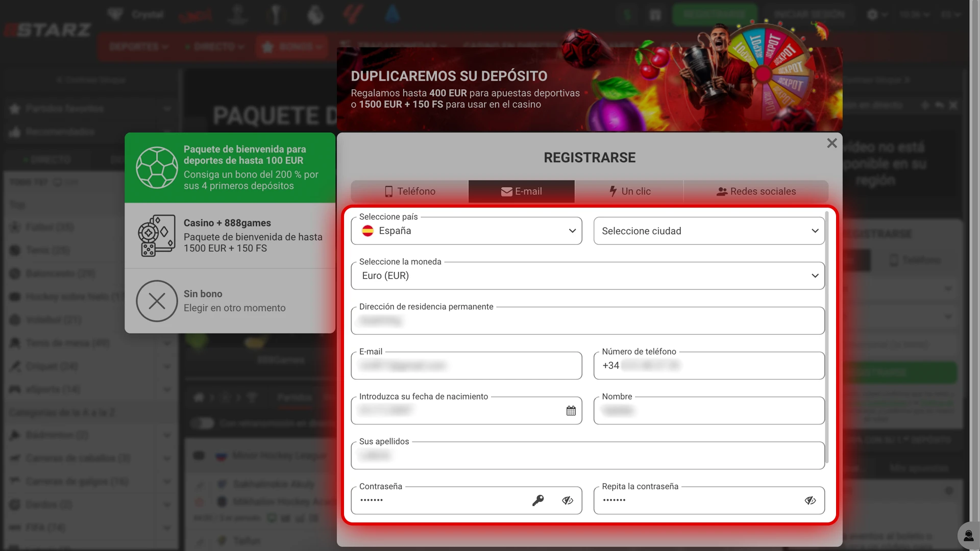Choose the Casino + 888games welcome package
Viewport: 980px width, 551px height.
230,235
